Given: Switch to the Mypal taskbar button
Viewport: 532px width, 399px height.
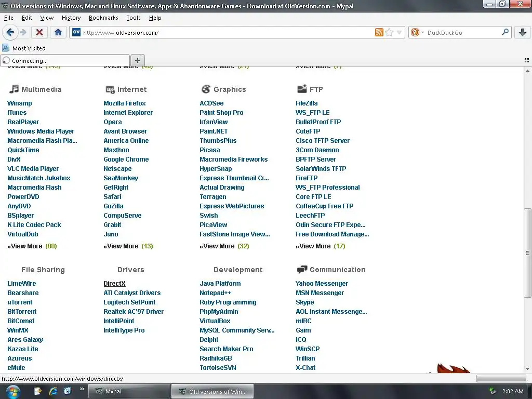Looking at the screenshot, I should coord(129,391).
